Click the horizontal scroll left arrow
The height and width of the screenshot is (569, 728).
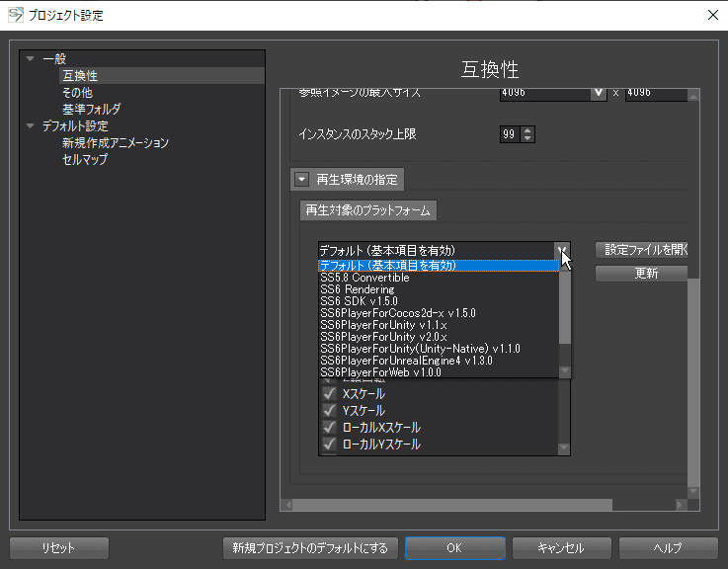point(287,505)
